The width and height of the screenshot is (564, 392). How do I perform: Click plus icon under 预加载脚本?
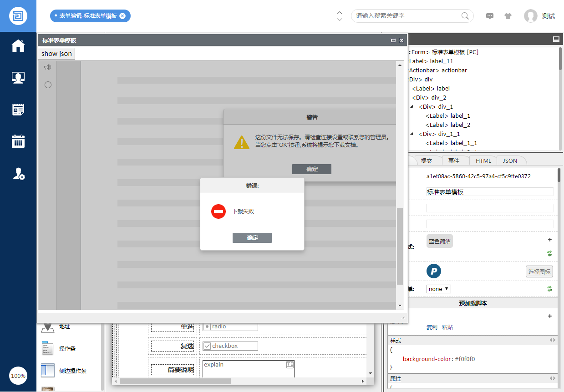[x=549, y=316]
